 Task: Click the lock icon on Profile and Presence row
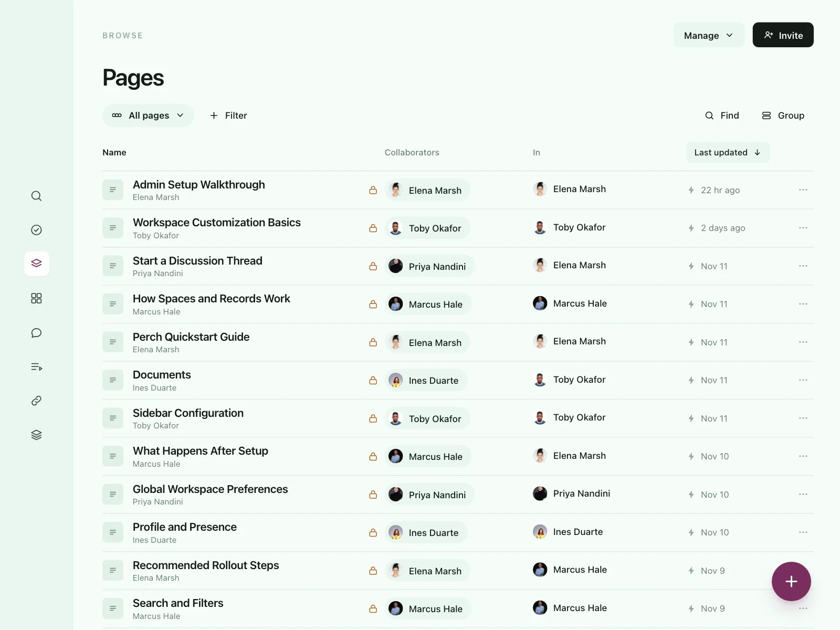pos(373,533)
